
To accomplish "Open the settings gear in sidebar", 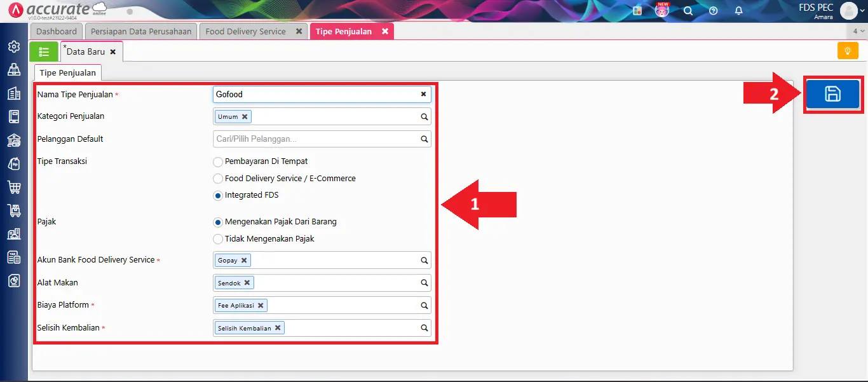I will (x=13, y=46).
